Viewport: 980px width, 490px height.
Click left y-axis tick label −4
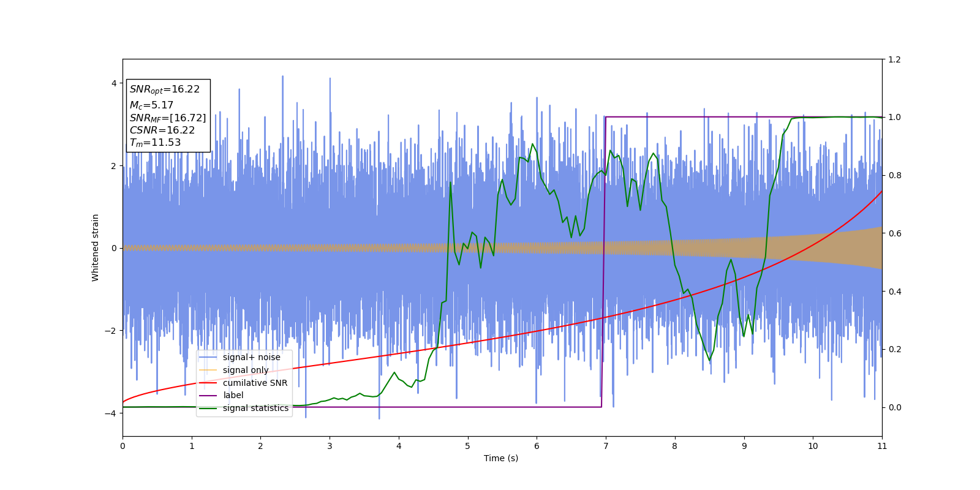111,413
